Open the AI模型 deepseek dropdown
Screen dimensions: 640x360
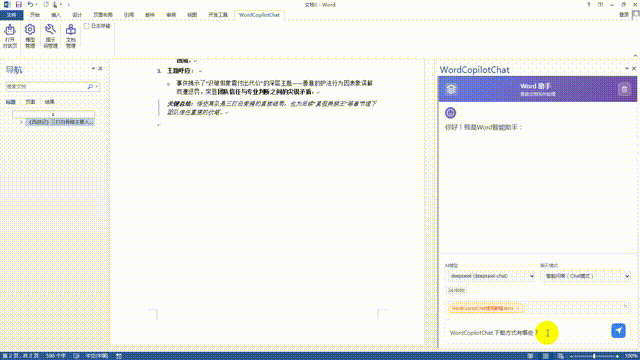pos(490,276)
